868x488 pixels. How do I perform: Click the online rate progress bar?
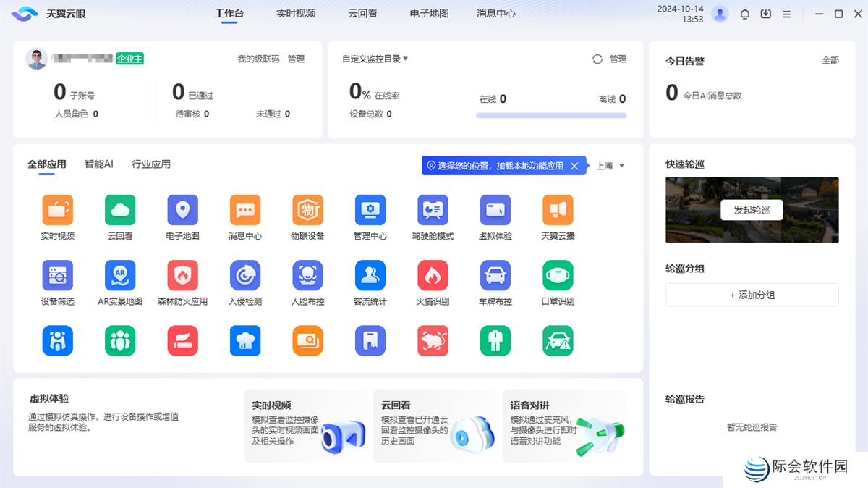(x=552, y=114)
